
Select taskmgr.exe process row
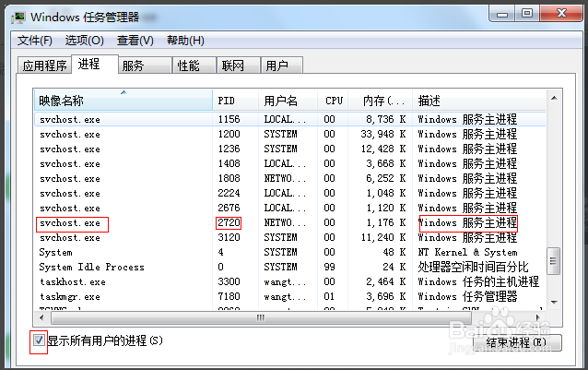[x=290, y=296]
